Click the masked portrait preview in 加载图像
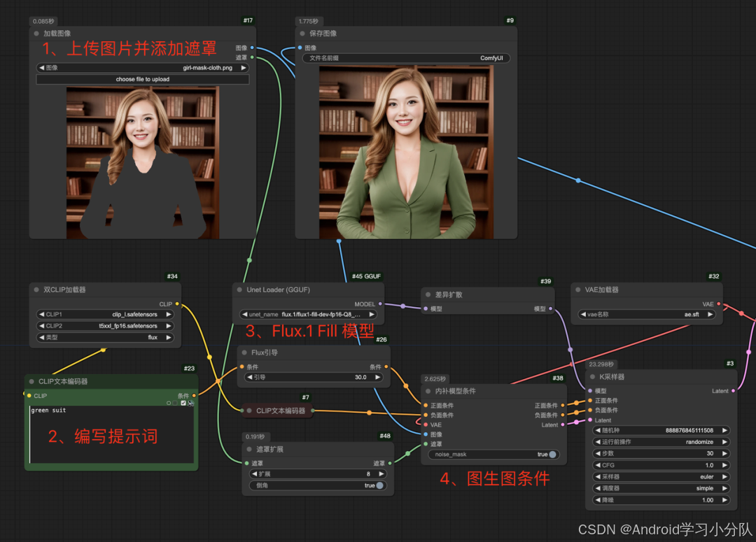 pos(143,163)
